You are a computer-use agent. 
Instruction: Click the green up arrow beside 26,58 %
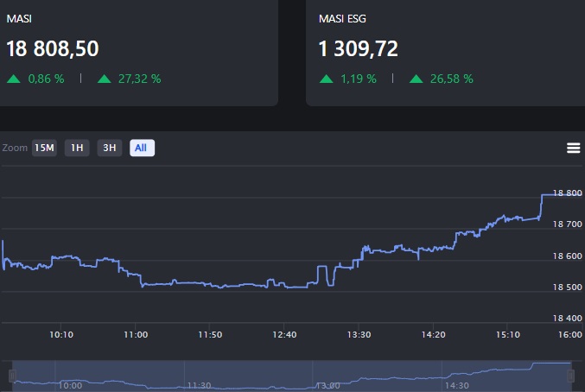pos(416,79)
